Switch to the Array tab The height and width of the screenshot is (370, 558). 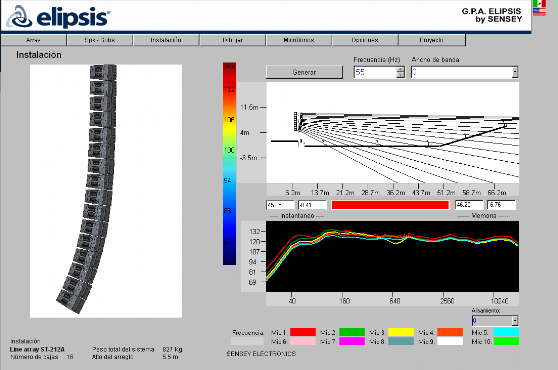[x=33, y=40]
